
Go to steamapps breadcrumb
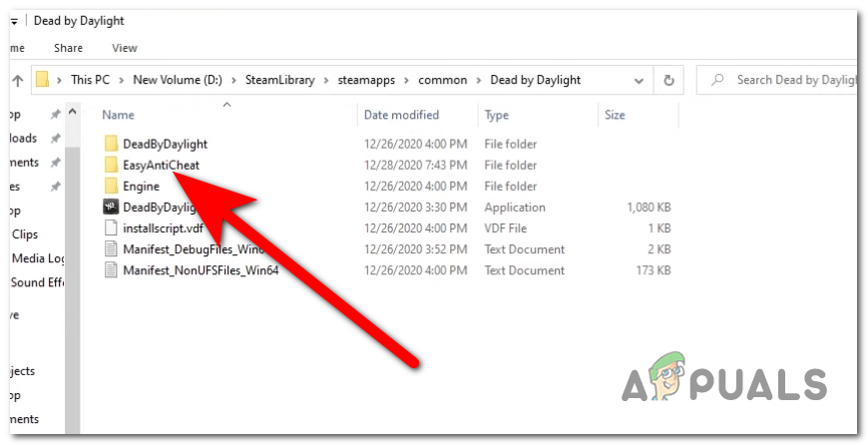click(366, 80)
